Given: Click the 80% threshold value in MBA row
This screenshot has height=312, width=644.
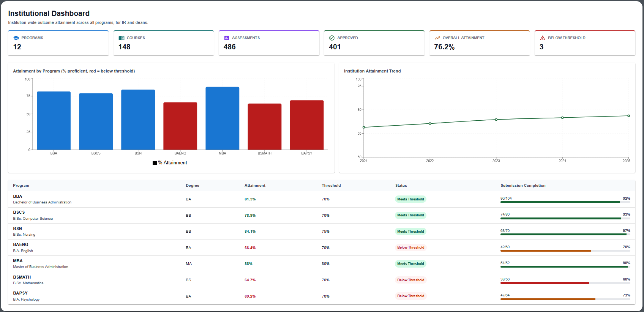Looking at the screenshot, I should pyautogui.click(x=325, y=264).
